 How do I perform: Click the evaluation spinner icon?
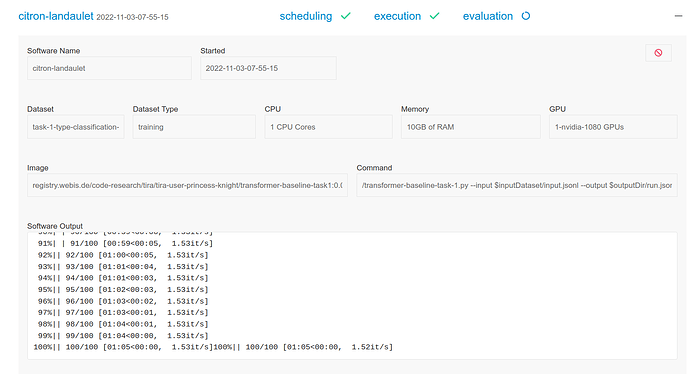(526, 16)
